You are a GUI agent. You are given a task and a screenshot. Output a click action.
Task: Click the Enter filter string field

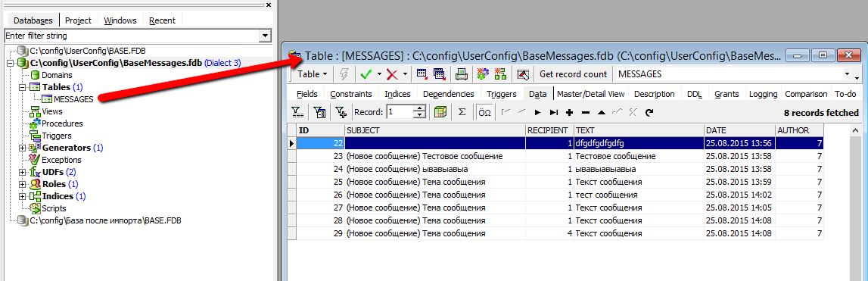131,36
